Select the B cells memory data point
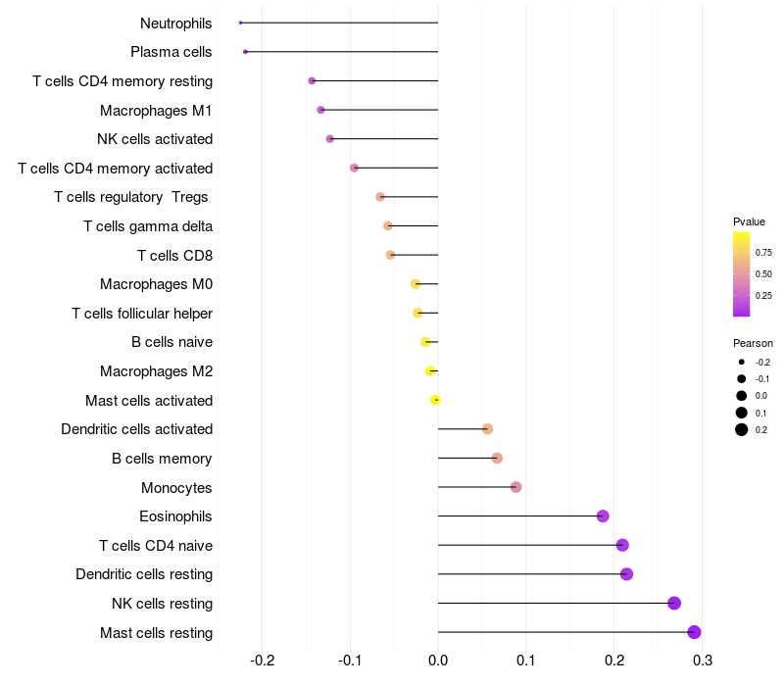 pyautogui.click(x=497, y=458)
